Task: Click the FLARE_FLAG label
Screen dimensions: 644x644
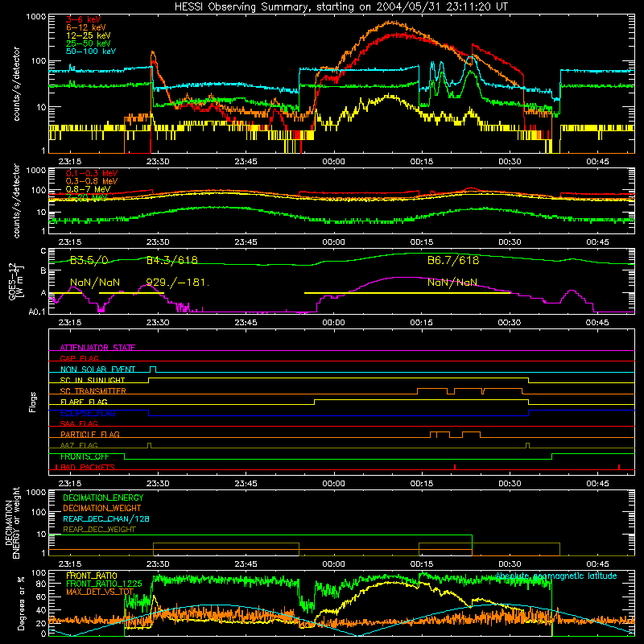Action: coord(84,402)
